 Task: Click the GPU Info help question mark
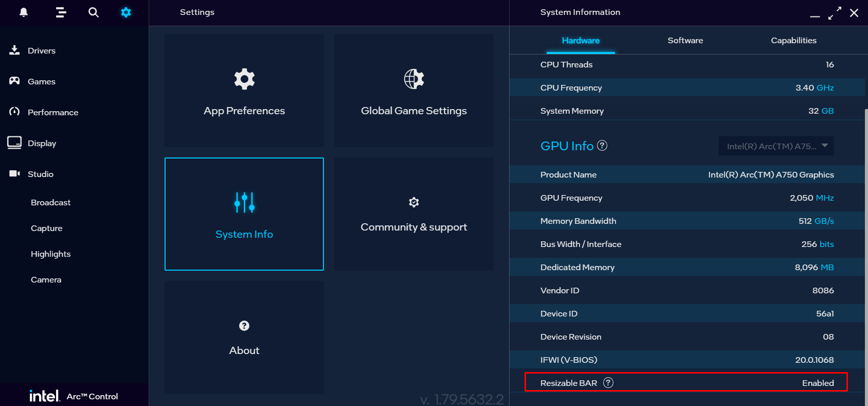[x=602, y=146]
